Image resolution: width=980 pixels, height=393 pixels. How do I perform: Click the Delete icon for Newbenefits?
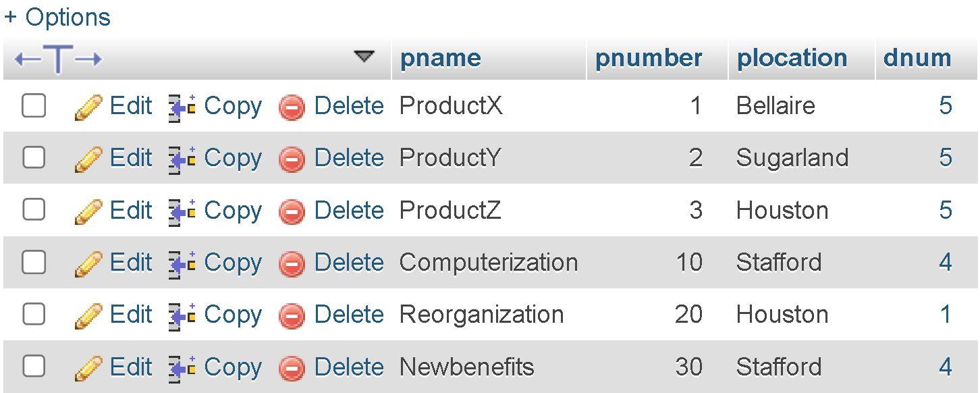click(x=290, y=367)
